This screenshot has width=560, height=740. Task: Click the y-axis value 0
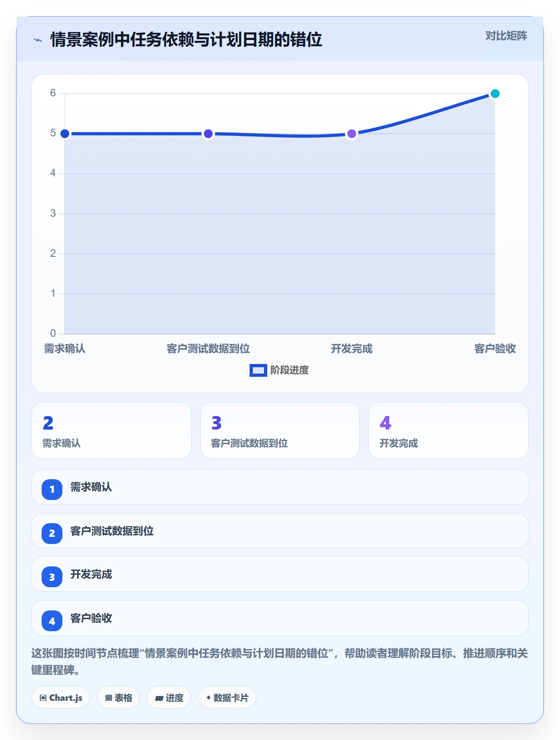[x=53, y=334]
